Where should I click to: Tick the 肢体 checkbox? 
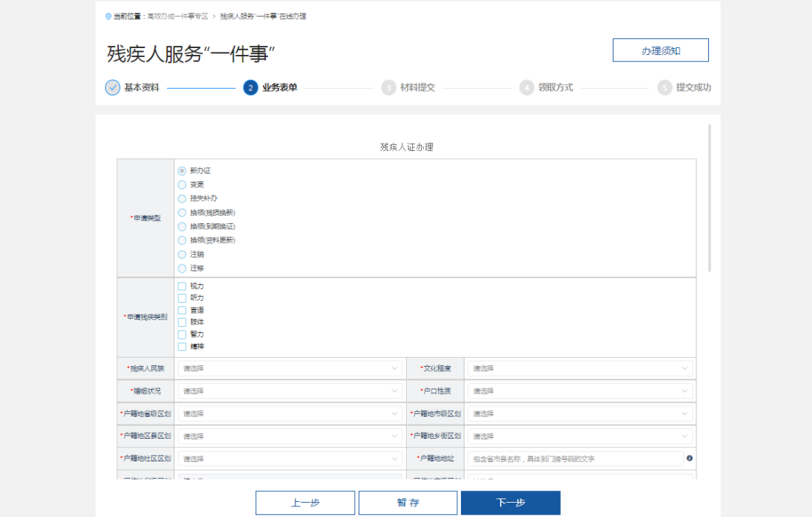(x=182, y=322)
